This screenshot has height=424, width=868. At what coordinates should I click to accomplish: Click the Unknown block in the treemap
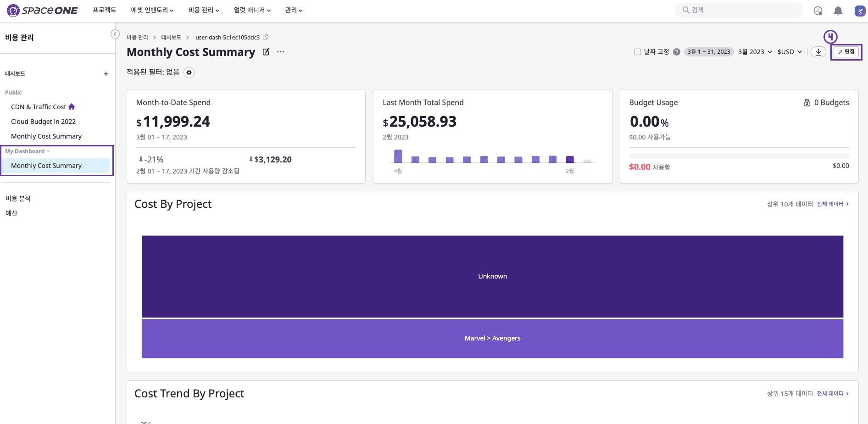[493, 276]
